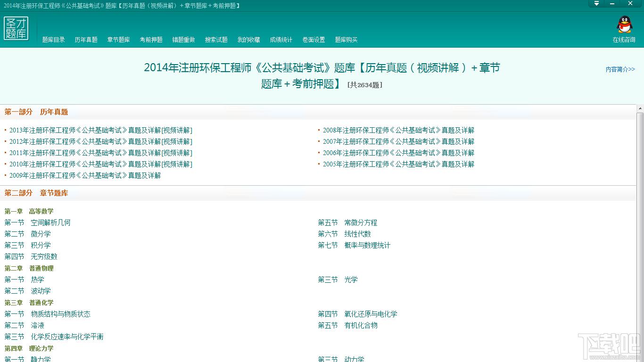This screenshot has width=644, height=362.
Task: Open 成绩统计 statistics
Action: [x=281, y=40]
